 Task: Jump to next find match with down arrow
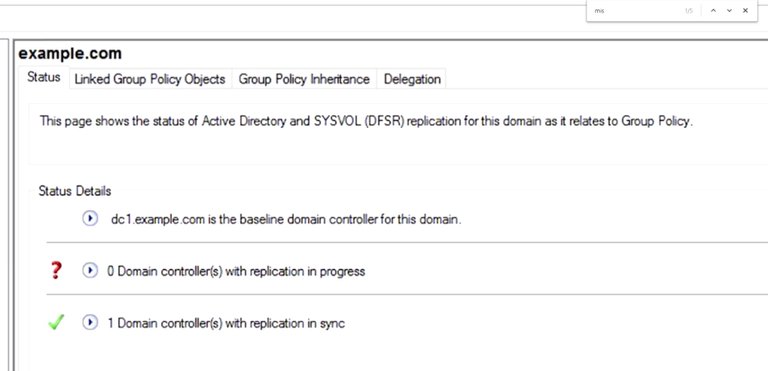click(729, 10)
